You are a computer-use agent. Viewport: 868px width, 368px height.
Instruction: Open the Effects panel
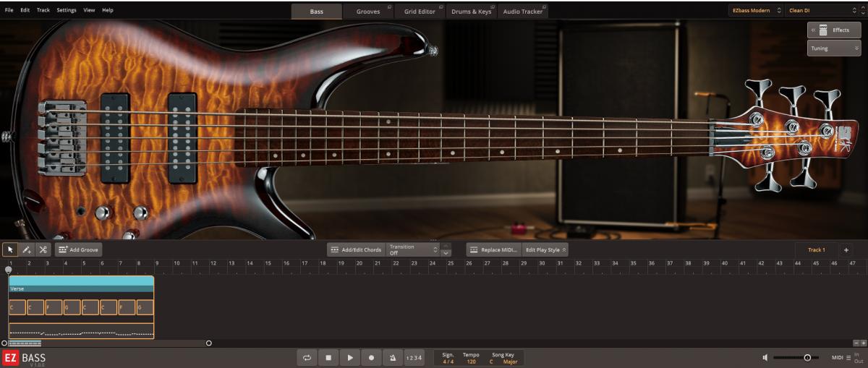pyautogui.click(x=834, y=30)
